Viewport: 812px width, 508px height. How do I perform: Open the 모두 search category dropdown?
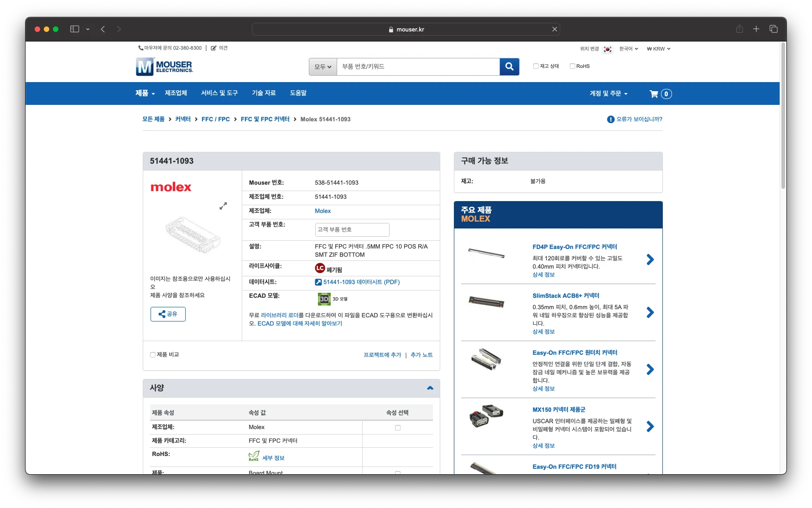point(322,67)
